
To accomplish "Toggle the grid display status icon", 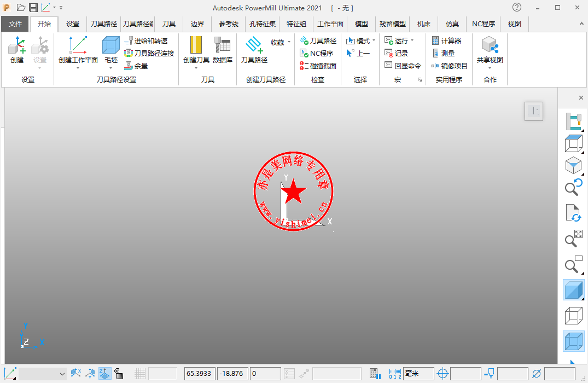I will (x=140, y=374).
